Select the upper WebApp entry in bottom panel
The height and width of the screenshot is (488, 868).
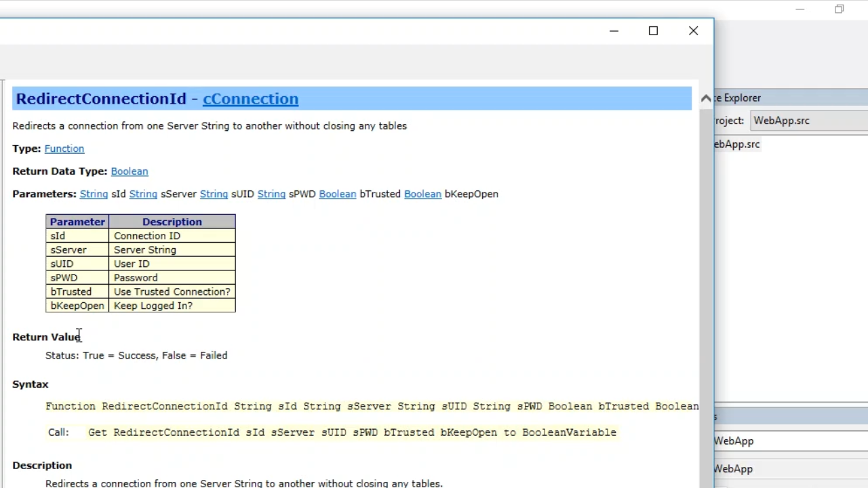734,441
